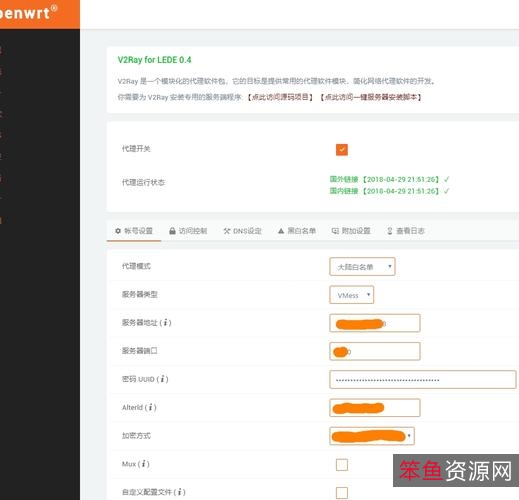Viewport: 519px width, 500px height.
Task: Switch to the 访问控制 tab
Action: point(188,231)
